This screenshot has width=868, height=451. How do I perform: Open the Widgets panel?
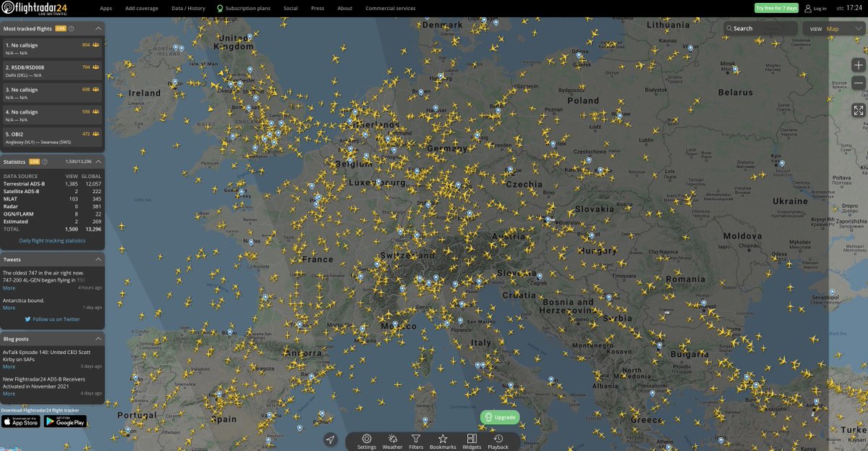point(472,441)
